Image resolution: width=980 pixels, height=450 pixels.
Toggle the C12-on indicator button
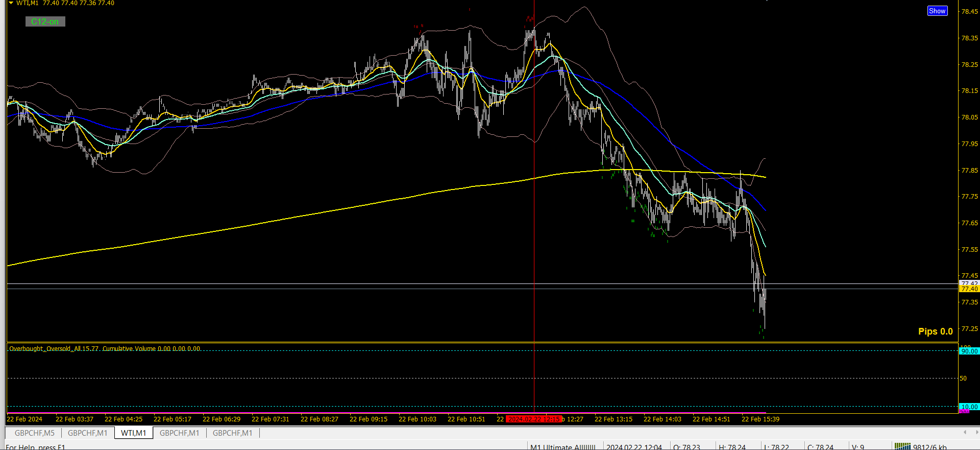point(45,21)
